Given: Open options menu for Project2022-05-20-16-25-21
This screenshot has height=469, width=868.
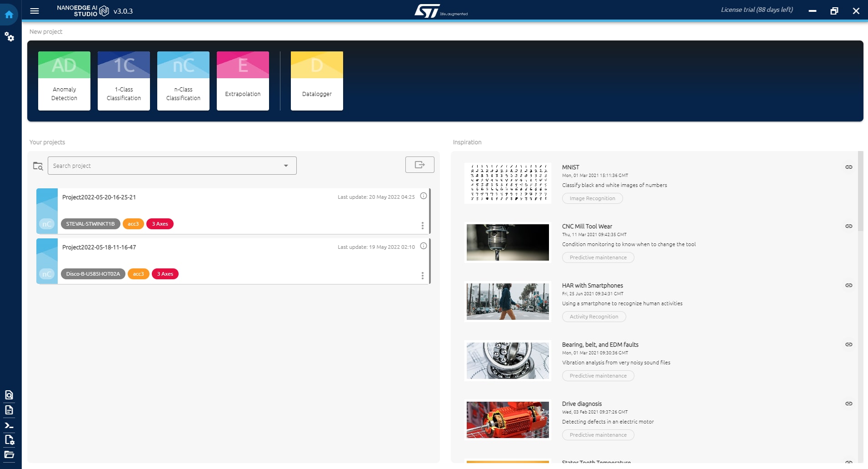Looking at the screenshot, I should (422, 226).
